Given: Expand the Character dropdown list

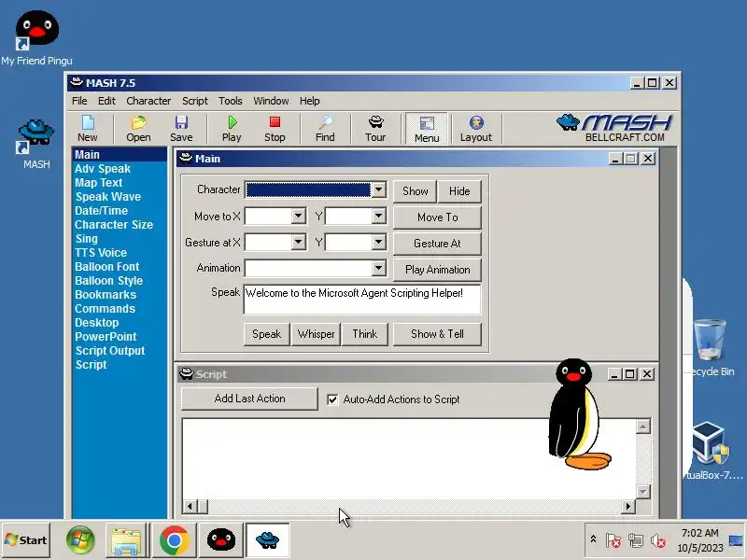Looking at the screenshot, I should click(x=378, y=189).
